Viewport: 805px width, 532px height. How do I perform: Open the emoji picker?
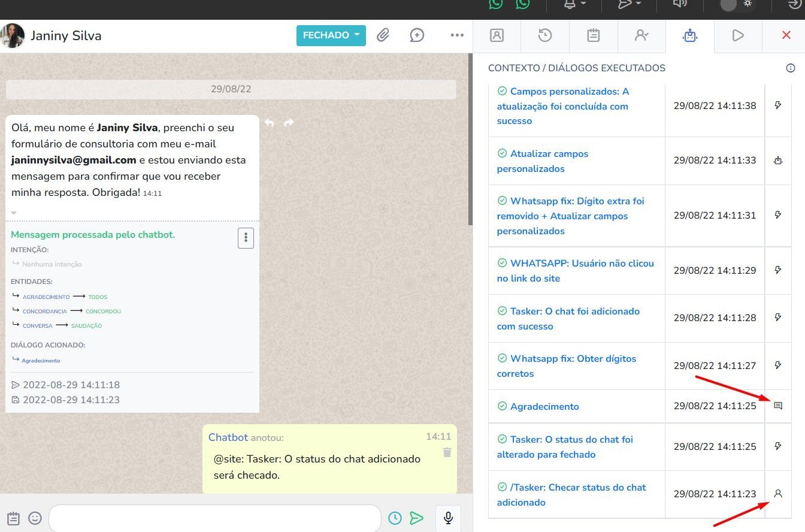click(35, 518)
